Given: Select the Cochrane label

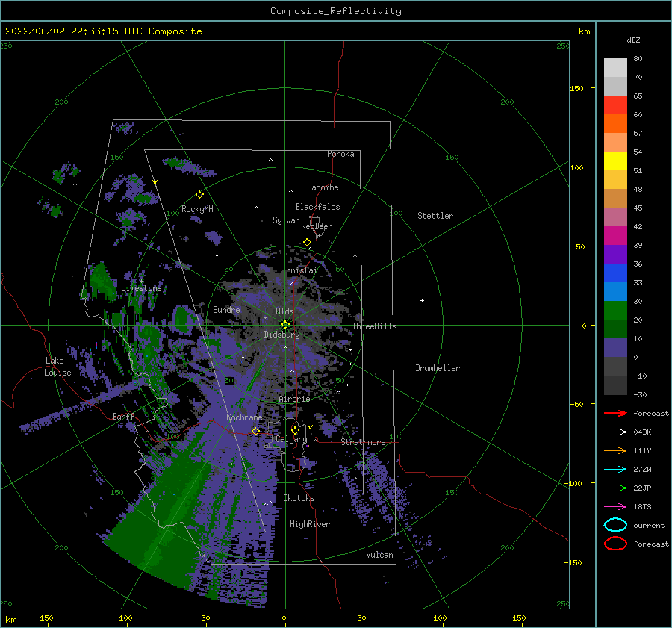Looking at the screenshot, I should (x=244, y=417).
